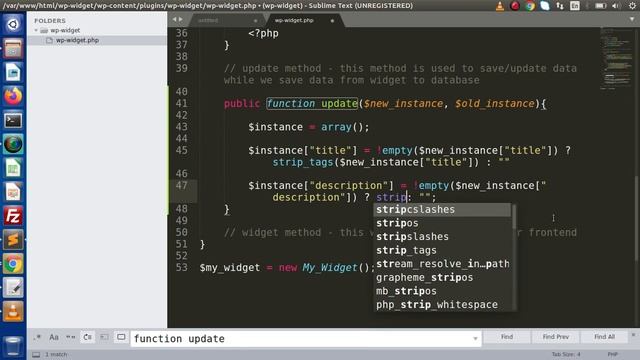640x360 pixels.
Task: Toggle whole word search option
Action: pos(71,337)
